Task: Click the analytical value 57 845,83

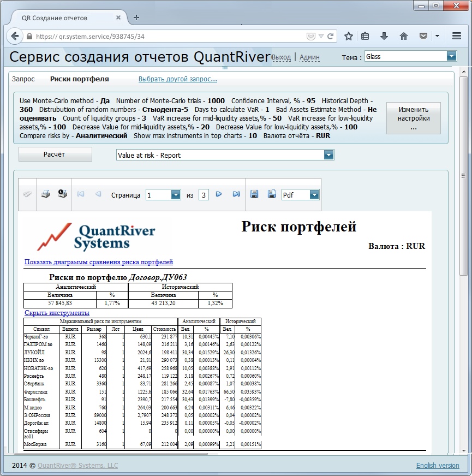Action: [x=60, y=303]
